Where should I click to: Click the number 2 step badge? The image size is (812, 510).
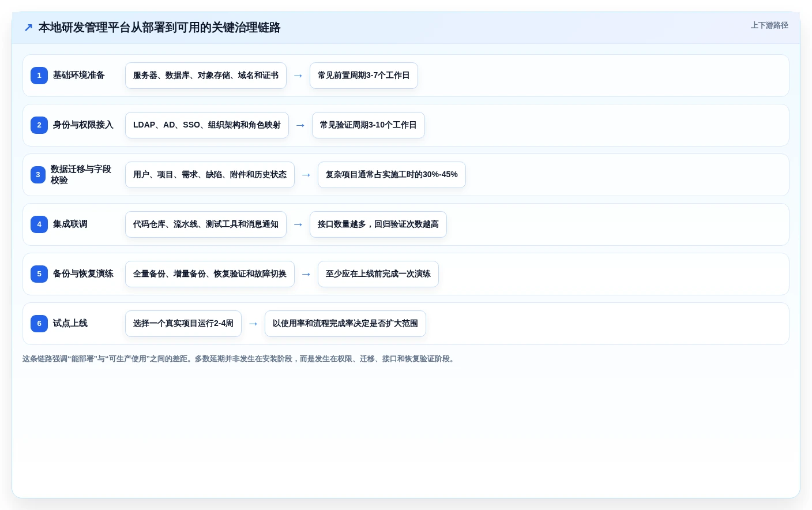point(39,125)
